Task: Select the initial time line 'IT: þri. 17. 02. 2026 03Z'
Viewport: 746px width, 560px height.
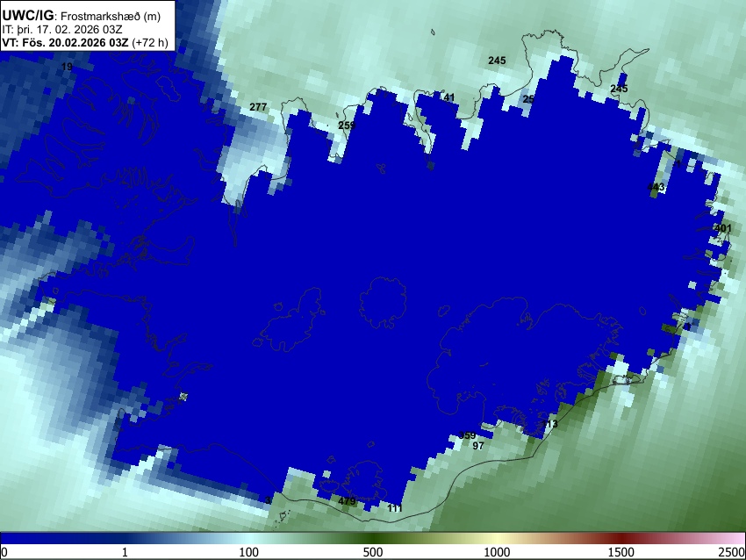Action: (x=61, y=30)
